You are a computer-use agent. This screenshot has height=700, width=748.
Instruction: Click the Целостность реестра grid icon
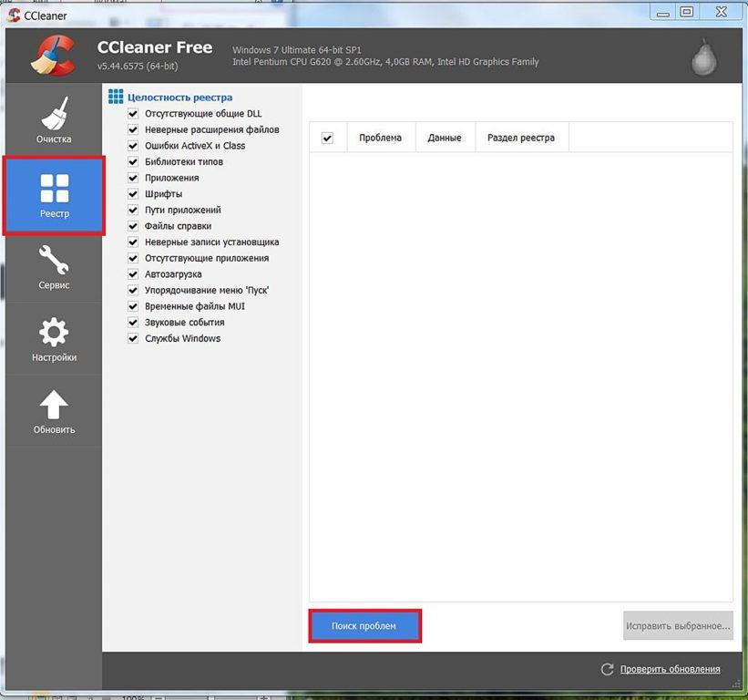(x=116, y=97)
